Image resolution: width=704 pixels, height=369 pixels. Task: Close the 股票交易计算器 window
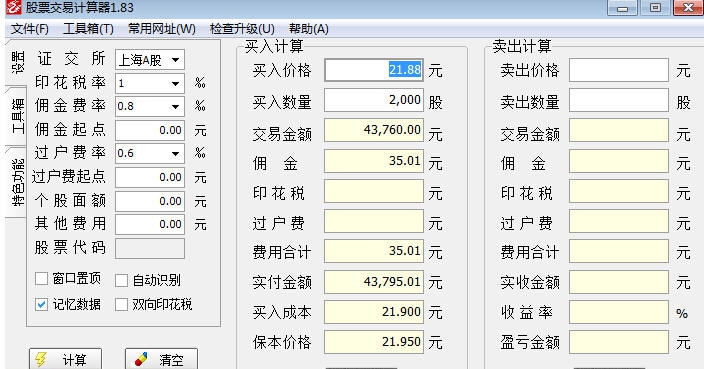pyautogui.click(x=688, y=7)
